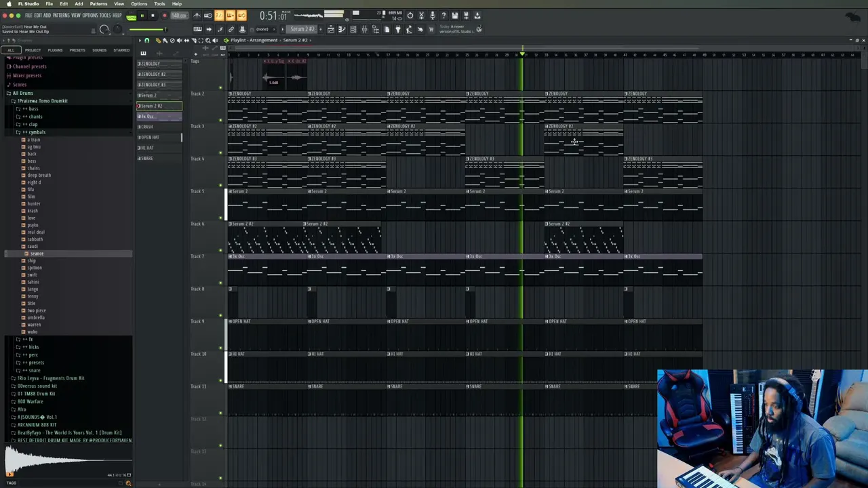Expand the ++ snare folder
Viewport: 868px width, 488px height.
31,370
